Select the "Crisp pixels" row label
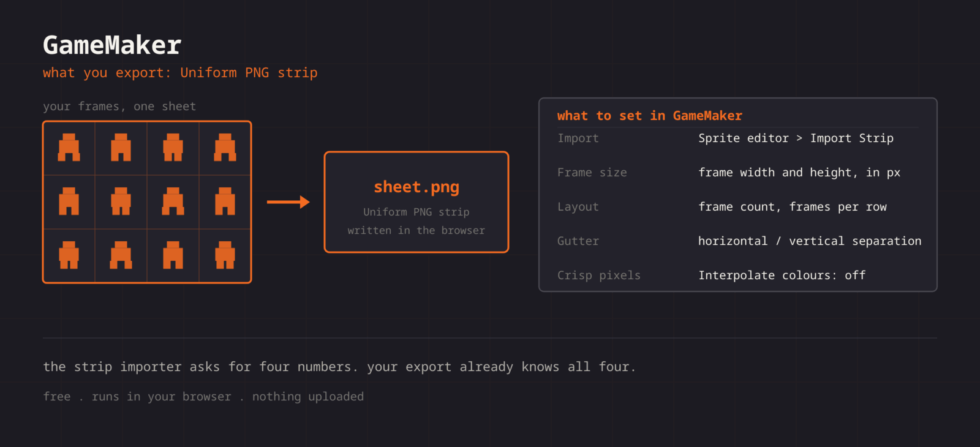 599,276
